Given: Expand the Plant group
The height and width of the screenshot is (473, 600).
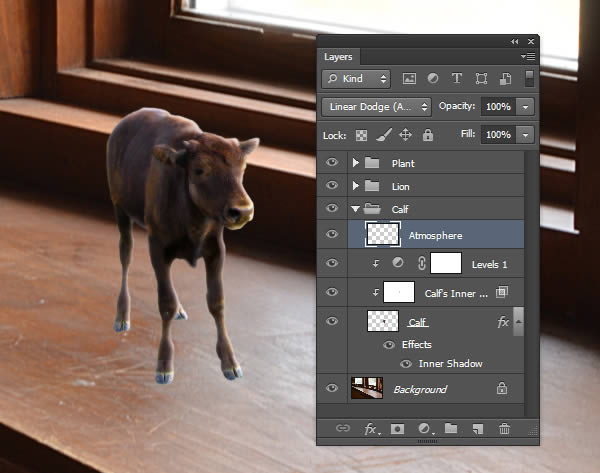Looking at the screenshot, I should pos(355,163).
